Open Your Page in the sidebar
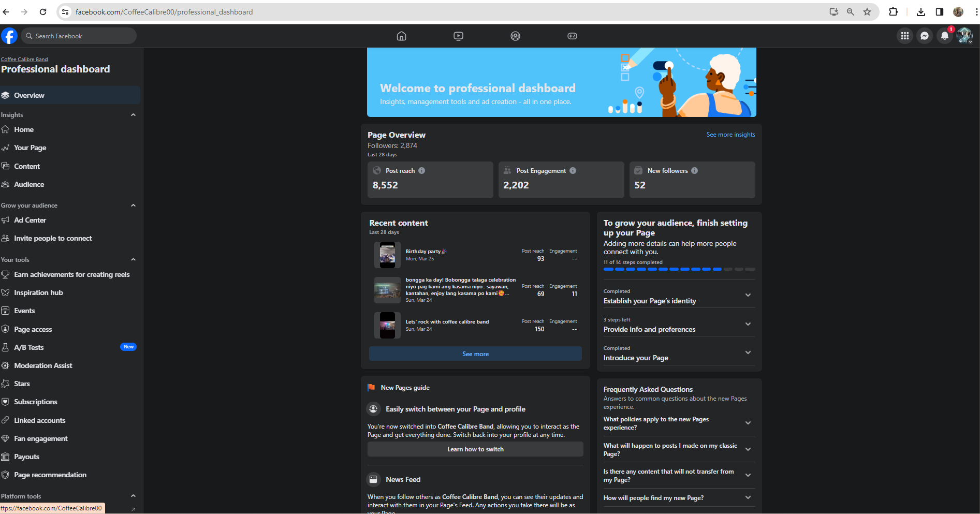Image resolution: width=980 pixels, height=514 pixels. click(70, 148)
